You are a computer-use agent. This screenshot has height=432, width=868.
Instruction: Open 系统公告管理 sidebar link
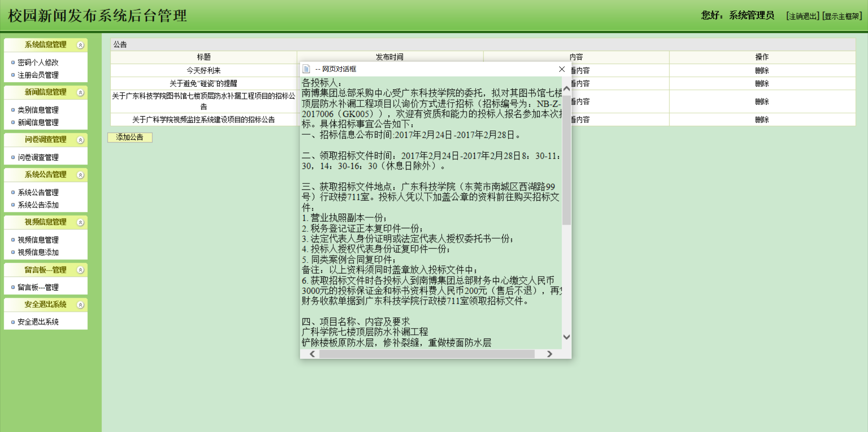point(38,193)
